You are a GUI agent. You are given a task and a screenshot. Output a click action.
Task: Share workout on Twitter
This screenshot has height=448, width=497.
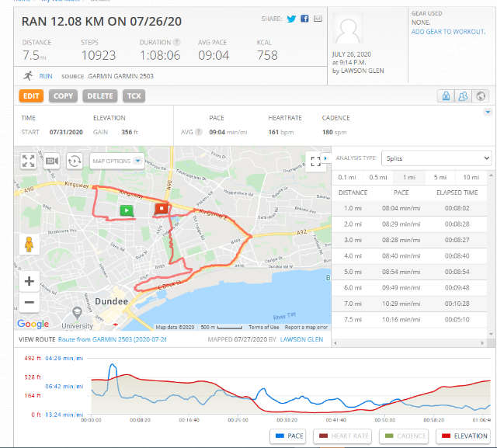(291, 19)
